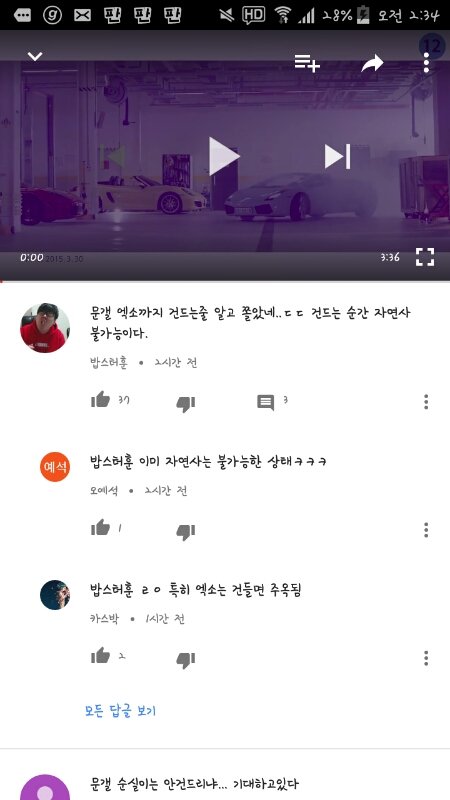
Task: Dislike the comment by 밥스러훈
Action: (x=186, y=404)
